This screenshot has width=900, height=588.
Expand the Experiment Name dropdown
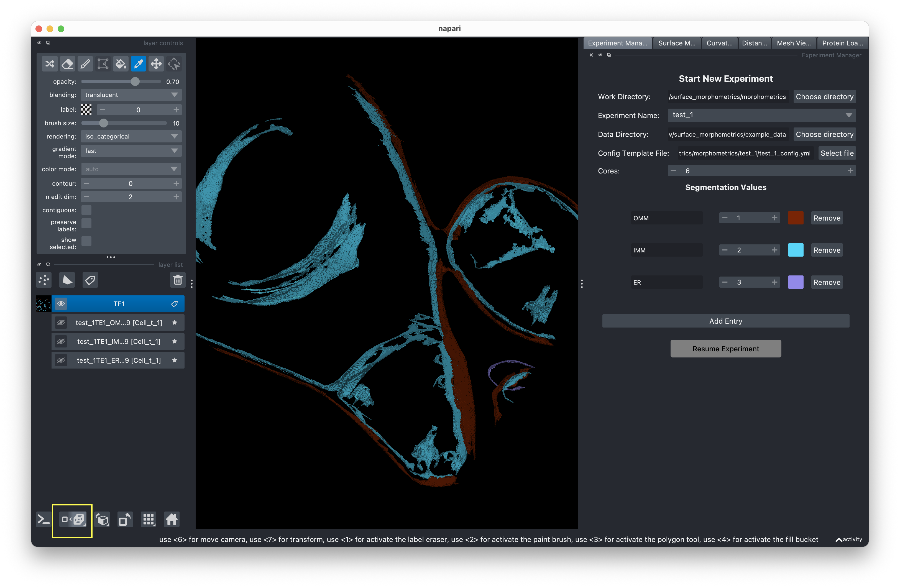762,115
